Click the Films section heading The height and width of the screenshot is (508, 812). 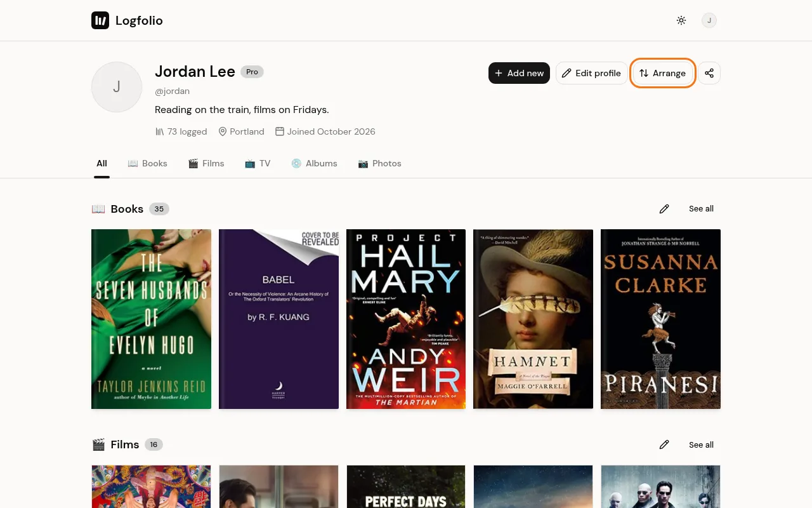(124, 444)
